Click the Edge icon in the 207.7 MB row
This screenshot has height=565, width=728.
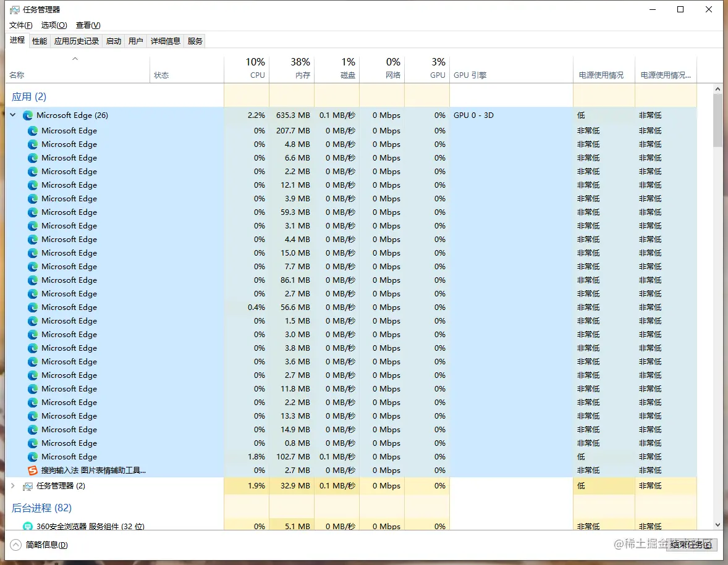33,131
